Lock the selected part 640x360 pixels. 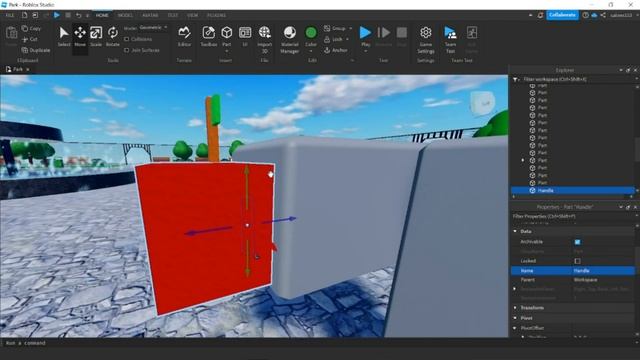(333, 39)
